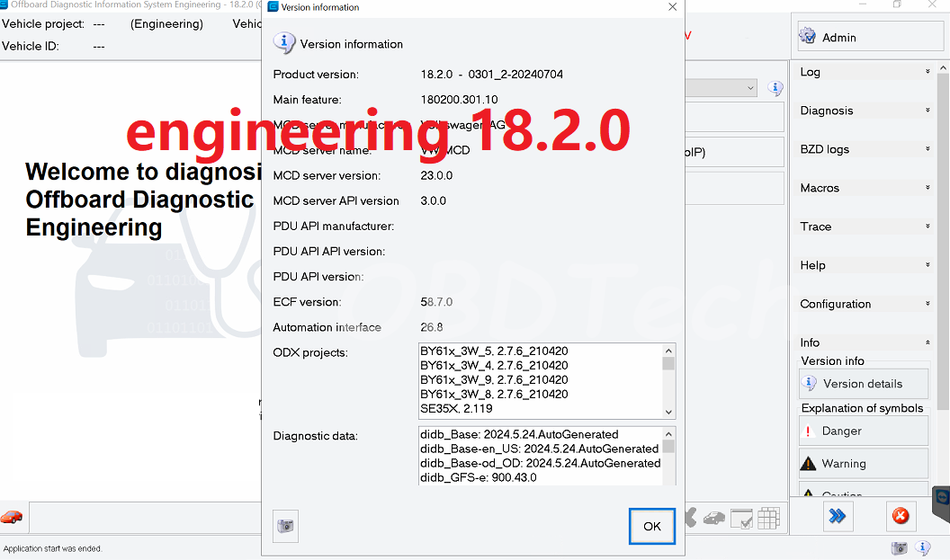
Task: Select didb_Base-en_US diagnostic data row
Action: 539,449
